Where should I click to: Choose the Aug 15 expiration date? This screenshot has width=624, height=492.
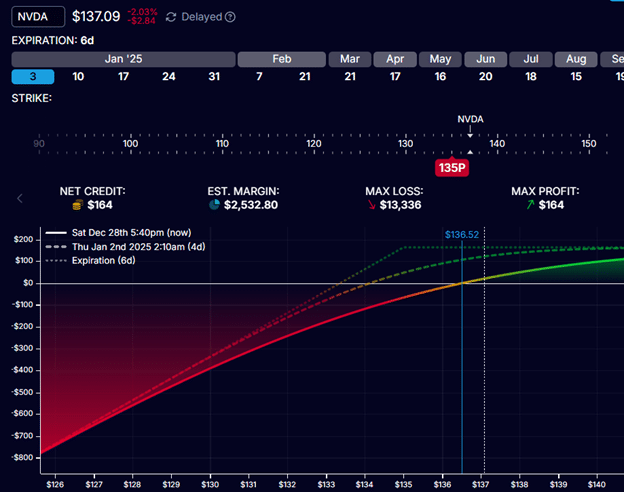tap(576, 76)
